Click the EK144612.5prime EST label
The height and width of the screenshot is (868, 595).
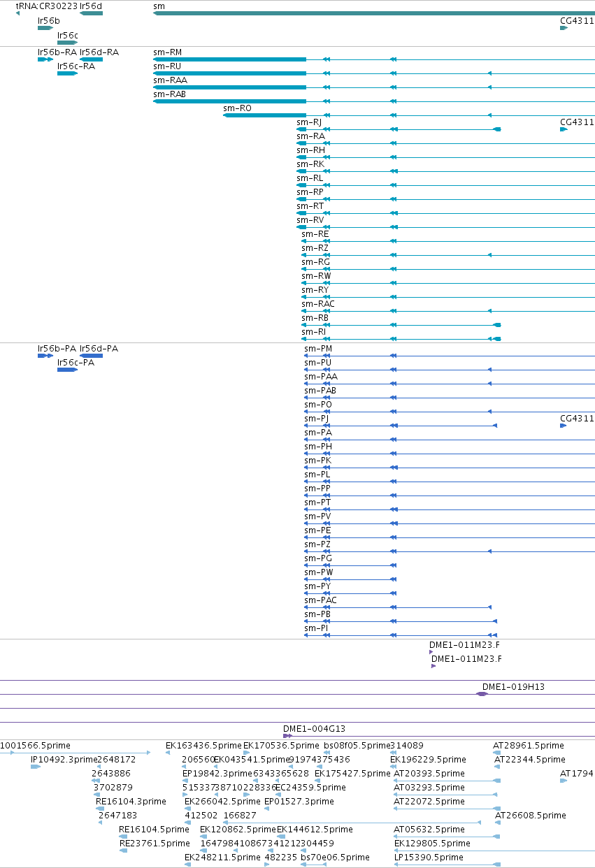[x=315, y=829]
